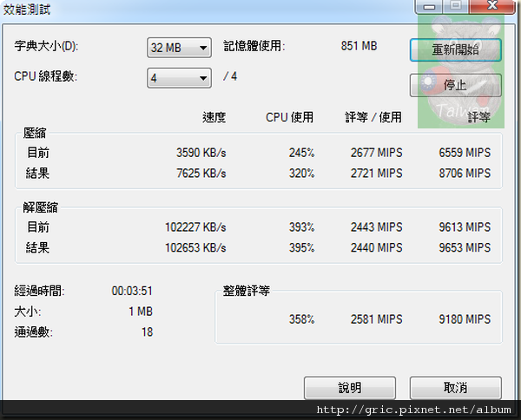Viewport: 521px width, 420px height.
Task: Select the 851 MB memory usage value
Action: click(x=359, y=46)
